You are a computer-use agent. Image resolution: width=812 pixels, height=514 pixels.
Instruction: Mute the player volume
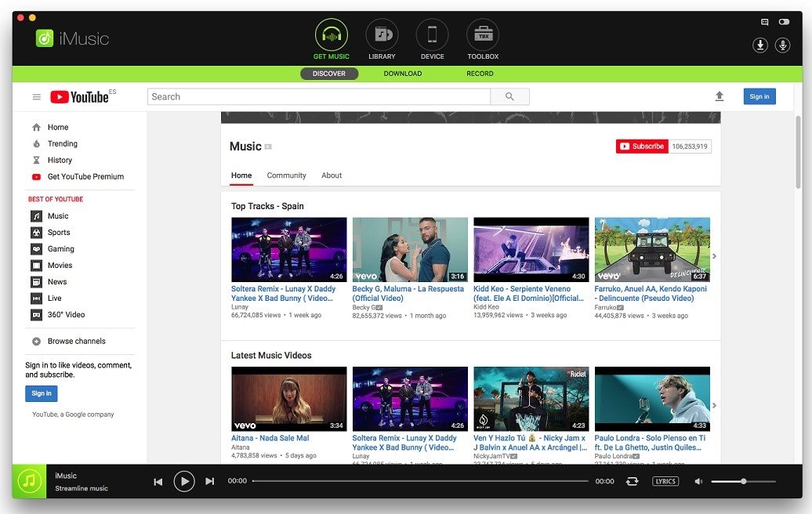[x=698, y=481]
